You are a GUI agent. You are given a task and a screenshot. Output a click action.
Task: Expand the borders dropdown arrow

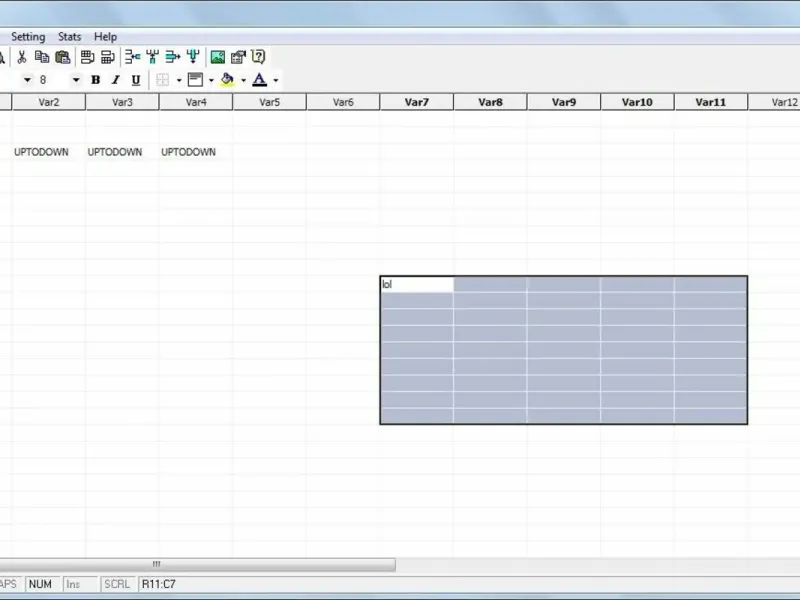[x=179, y=80]
